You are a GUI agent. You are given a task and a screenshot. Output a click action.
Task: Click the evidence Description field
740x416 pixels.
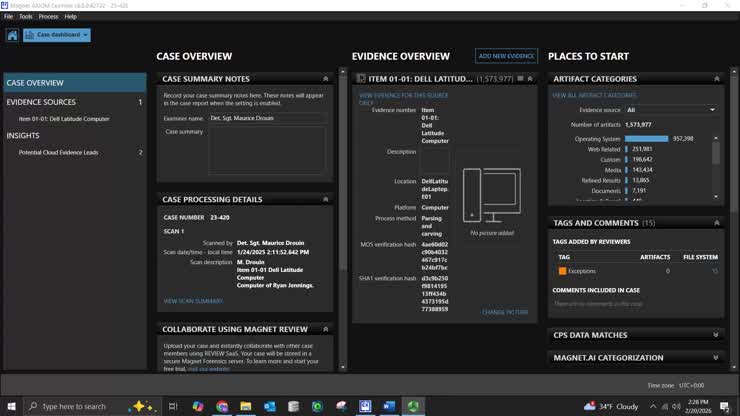coord(435,161)
